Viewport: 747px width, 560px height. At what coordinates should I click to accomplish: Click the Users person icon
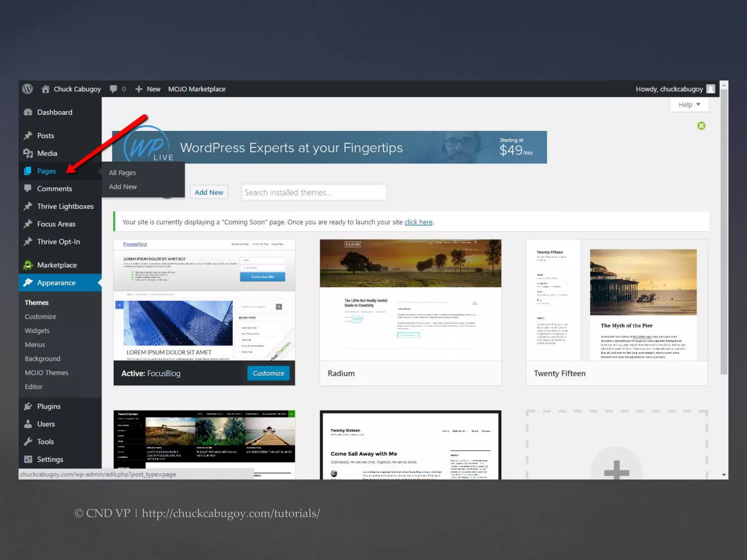point(28,424)
